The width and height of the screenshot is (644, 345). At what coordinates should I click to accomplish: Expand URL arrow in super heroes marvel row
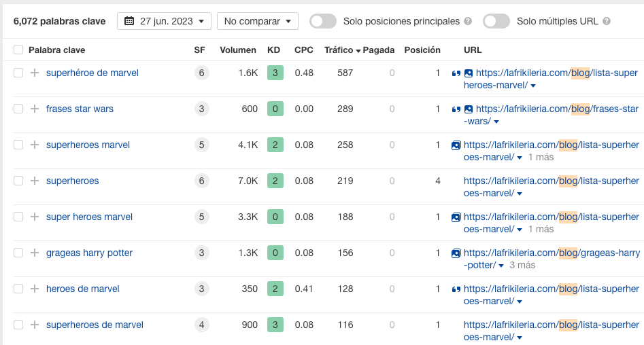[x=520, y=230]
